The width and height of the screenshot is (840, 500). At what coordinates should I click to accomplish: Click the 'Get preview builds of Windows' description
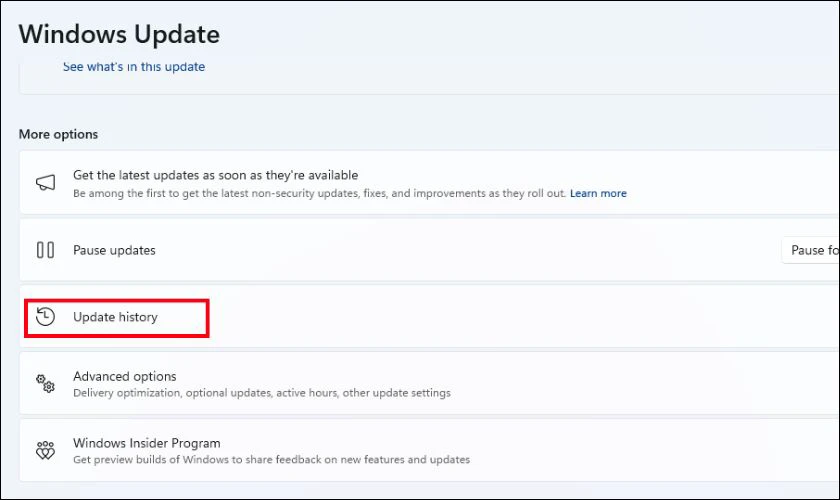(x=271, y=459)
